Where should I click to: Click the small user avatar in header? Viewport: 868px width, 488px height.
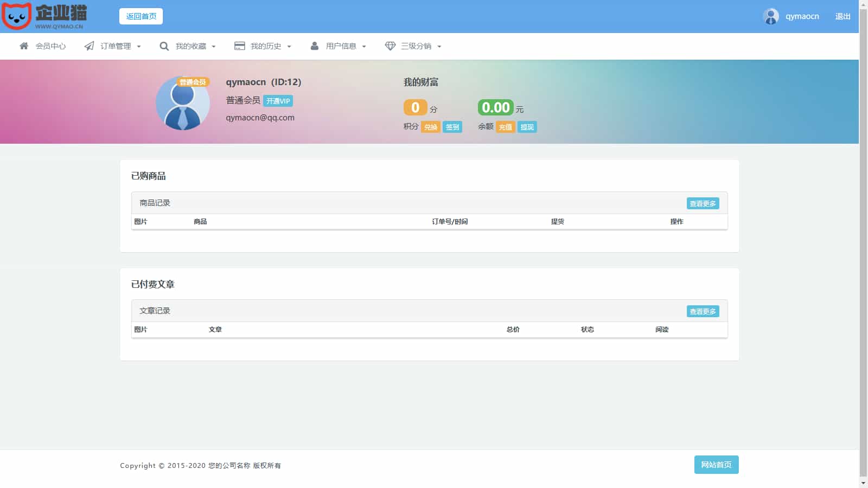[x=770, y=16]
